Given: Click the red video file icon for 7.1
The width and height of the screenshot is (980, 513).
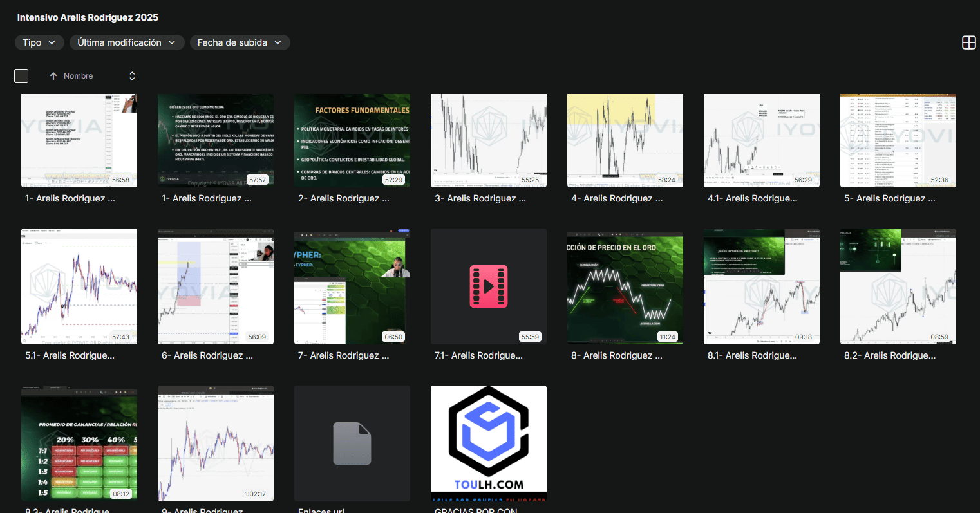Looking at the screenshot, I should (488, 286).
